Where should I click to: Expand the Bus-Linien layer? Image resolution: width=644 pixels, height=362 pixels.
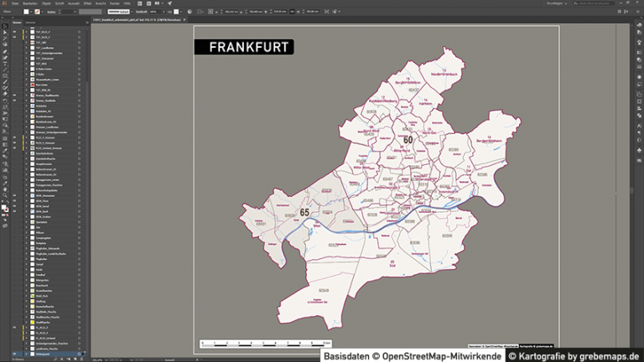(27, 85)
